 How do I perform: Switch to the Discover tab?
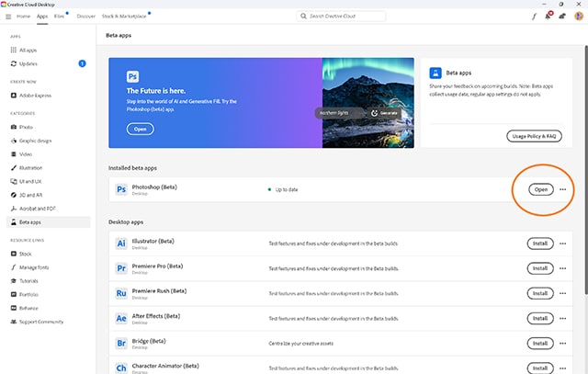86,17
